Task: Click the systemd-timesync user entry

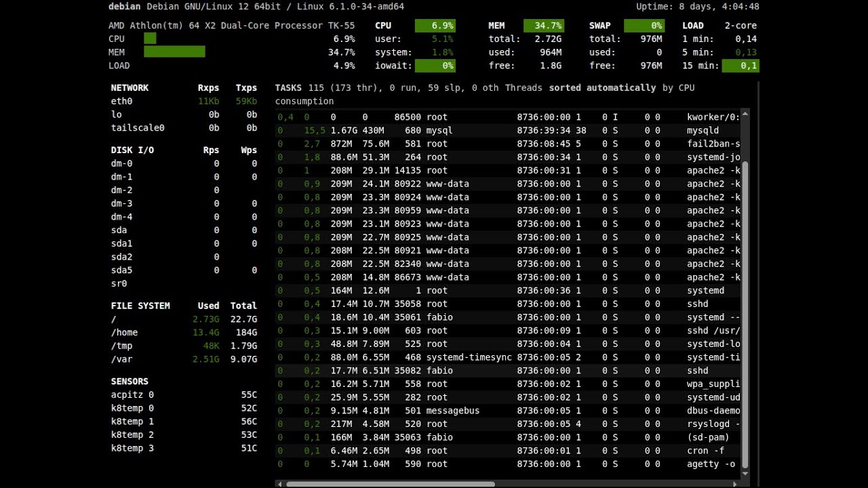Action: (x=469, y=357)
